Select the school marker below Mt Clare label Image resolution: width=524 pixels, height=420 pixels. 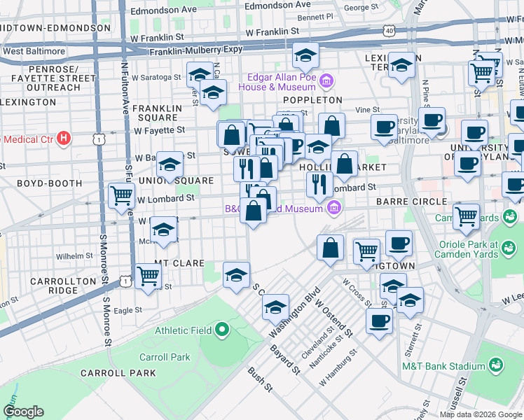(236, 275)
